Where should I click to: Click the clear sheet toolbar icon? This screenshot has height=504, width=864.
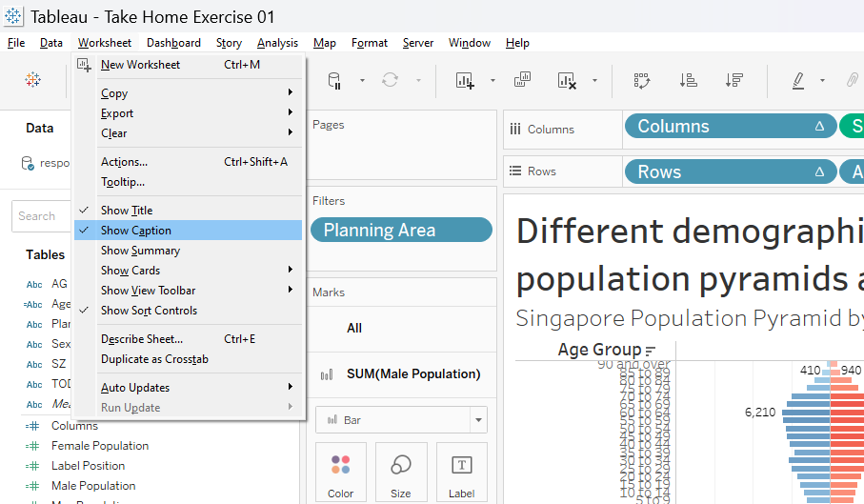point(567,81)
